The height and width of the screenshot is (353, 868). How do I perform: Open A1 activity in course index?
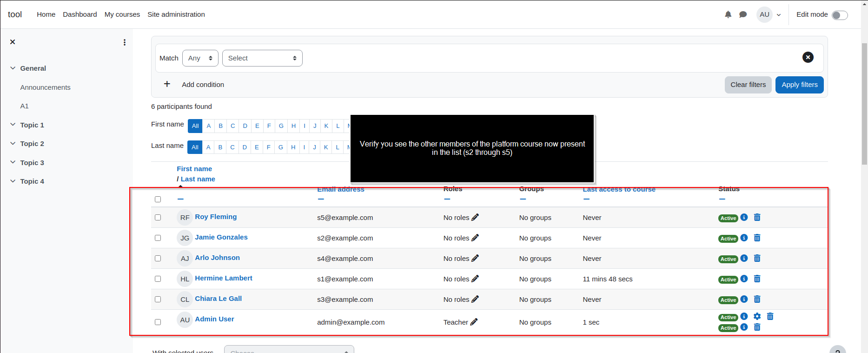tap(24, 106)
